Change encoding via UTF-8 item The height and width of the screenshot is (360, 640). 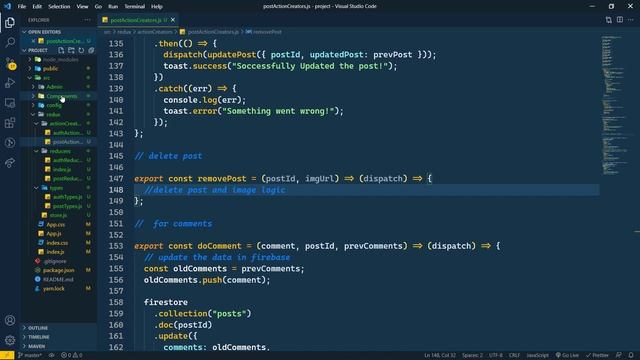pos(496,355)
